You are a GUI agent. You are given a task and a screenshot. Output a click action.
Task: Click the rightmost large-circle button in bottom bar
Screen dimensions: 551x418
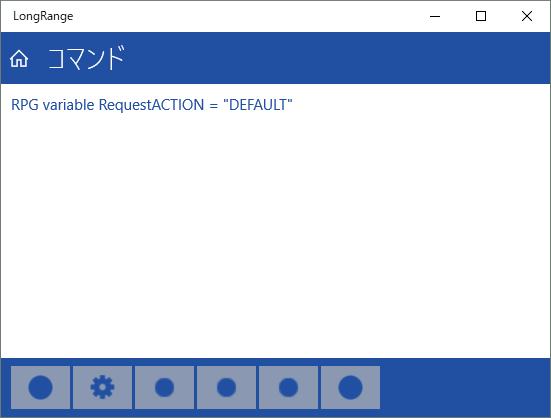(350, 387)
